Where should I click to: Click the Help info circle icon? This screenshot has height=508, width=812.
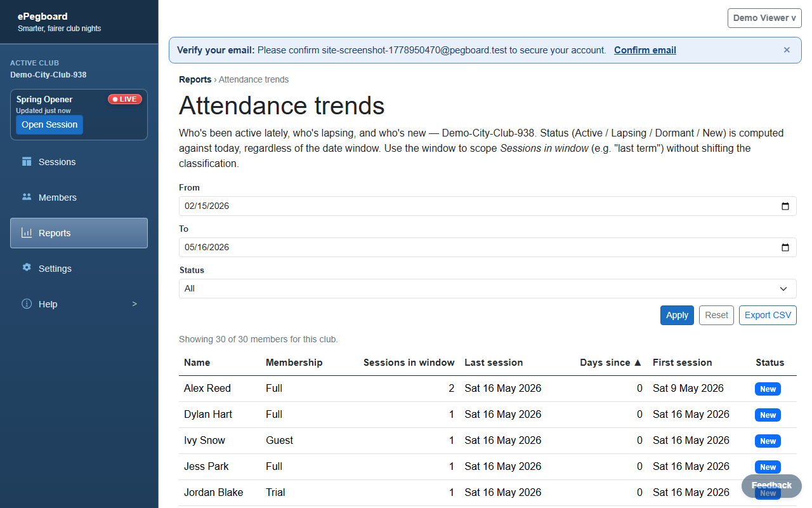(27, 304)
